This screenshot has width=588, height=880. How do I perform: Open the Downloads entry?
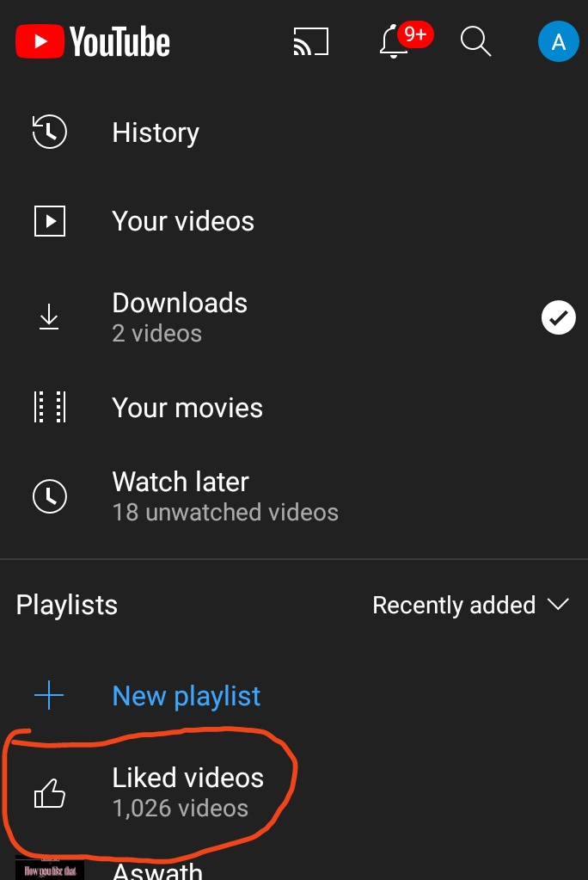294,317
